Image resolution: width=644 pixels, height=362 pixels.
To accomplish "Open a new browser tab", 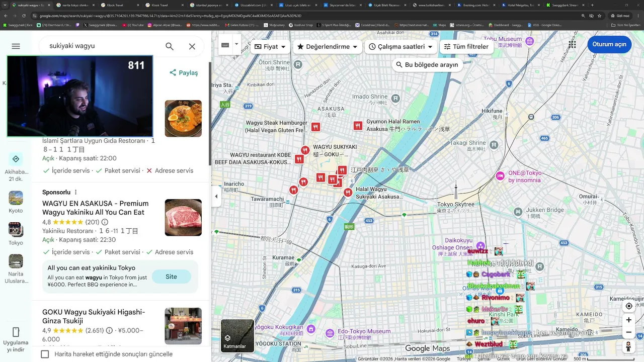I will [592, 5].
